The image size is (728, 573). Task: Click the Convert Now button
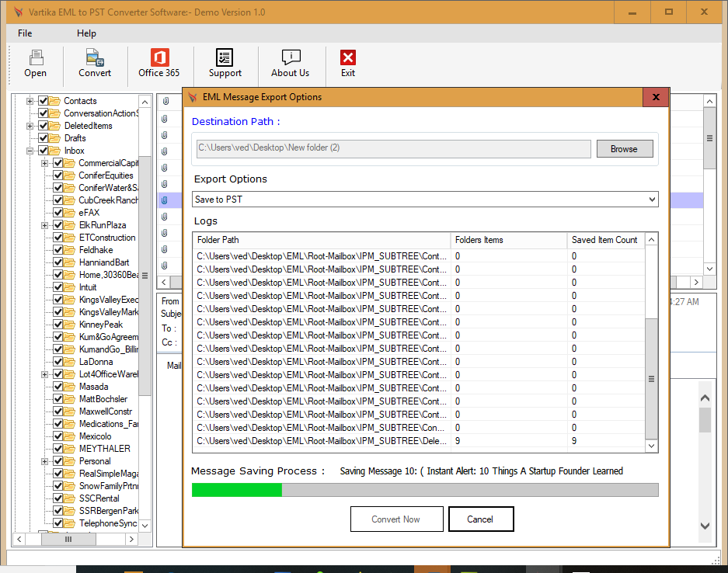pyautogui.click(x=396, y=519)
